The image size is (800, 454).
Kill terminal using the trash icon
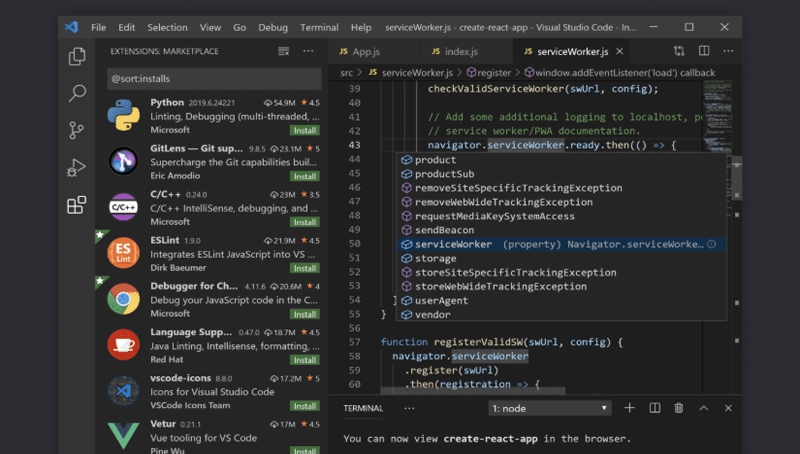679,408
